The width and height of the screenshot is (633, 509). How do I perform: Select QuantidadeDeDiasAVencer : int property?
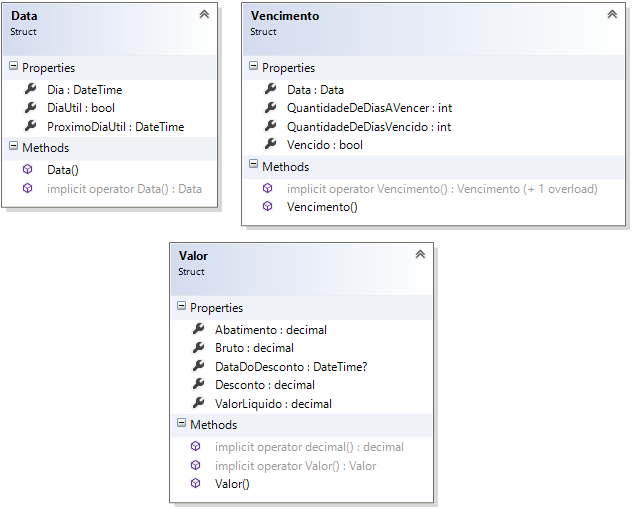tap(369, 108)
